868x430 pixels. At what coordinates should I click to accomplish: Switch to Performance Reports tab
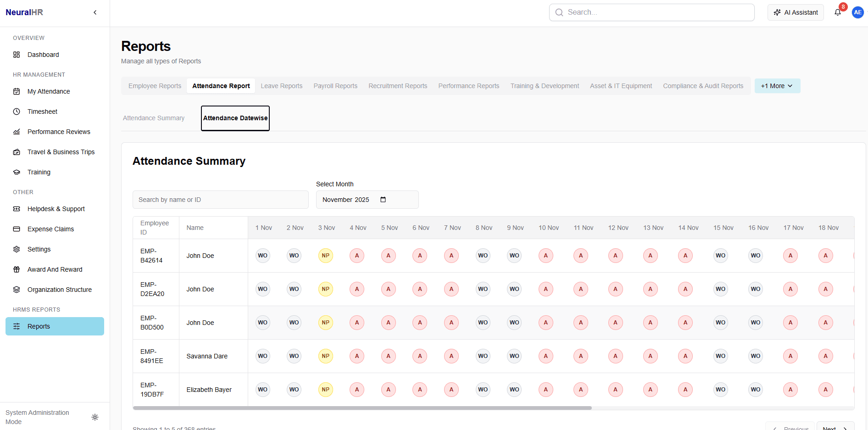point(469,86)
